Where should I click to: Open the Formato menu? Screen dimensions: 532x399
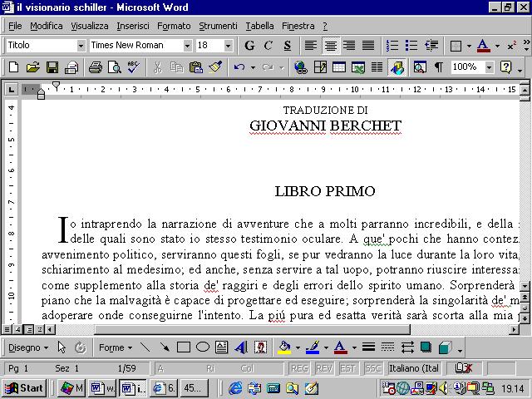click(174, 26)
